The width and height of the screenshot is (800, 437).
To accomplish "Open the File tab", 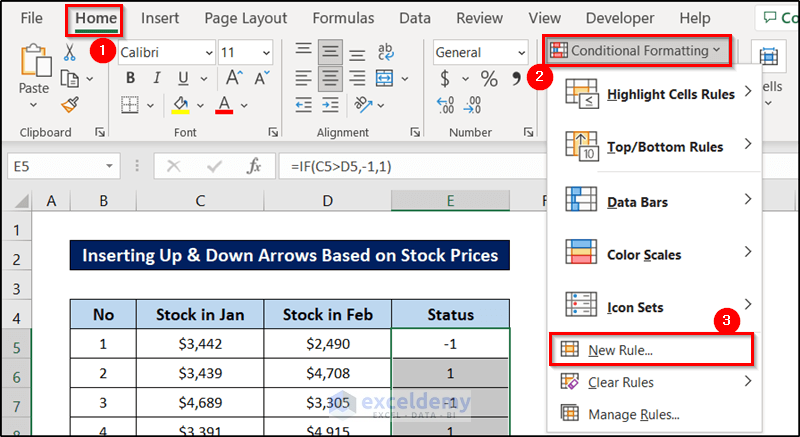I will pyautogui.click(x=32, y=18).
